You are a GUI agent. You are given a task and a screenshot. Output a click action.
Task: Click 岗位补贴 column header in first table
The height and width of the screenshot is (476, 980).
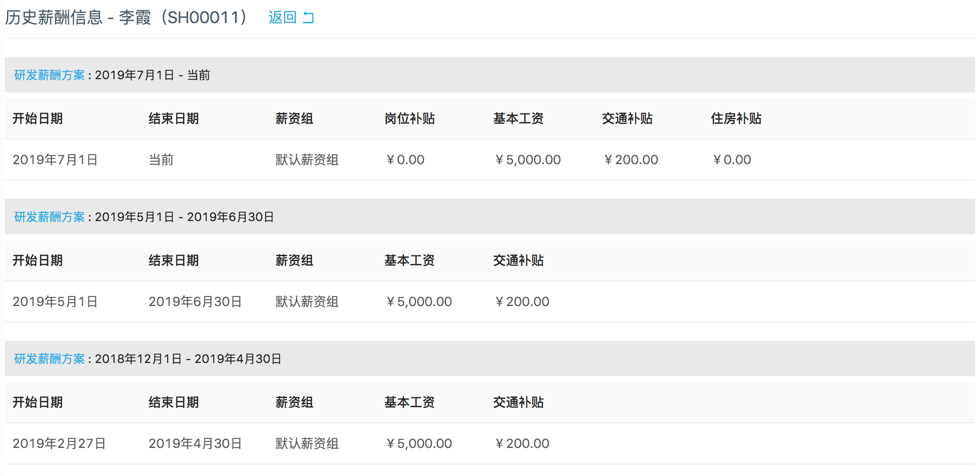tap(410, 119)
